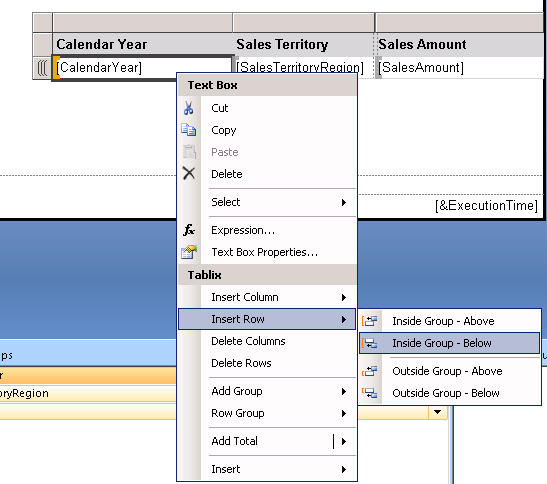This screenshot has height=484, width=547.
Task: Expand Add Total split arrow
Action: (344, 441)
